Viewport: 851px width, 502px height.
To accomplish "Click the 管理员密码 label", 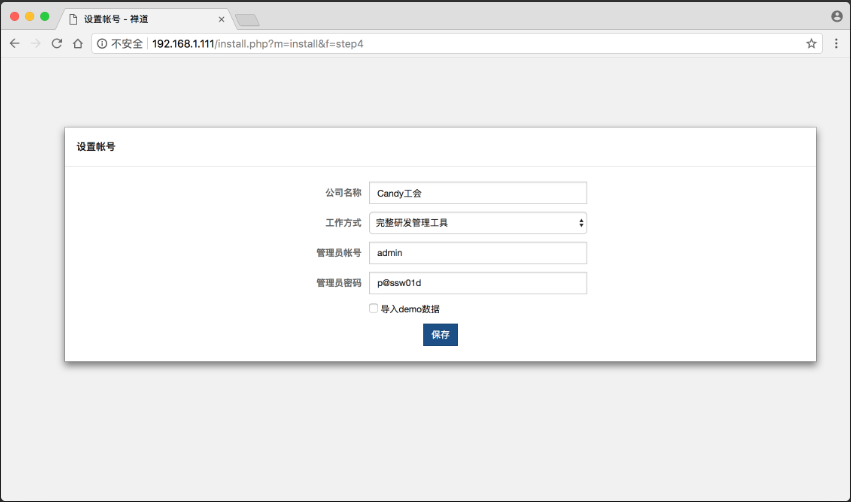I will (339, 283).
